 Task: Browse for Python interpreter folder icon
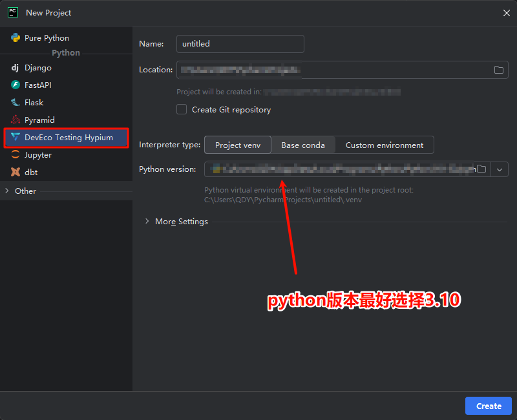(481, 169)
